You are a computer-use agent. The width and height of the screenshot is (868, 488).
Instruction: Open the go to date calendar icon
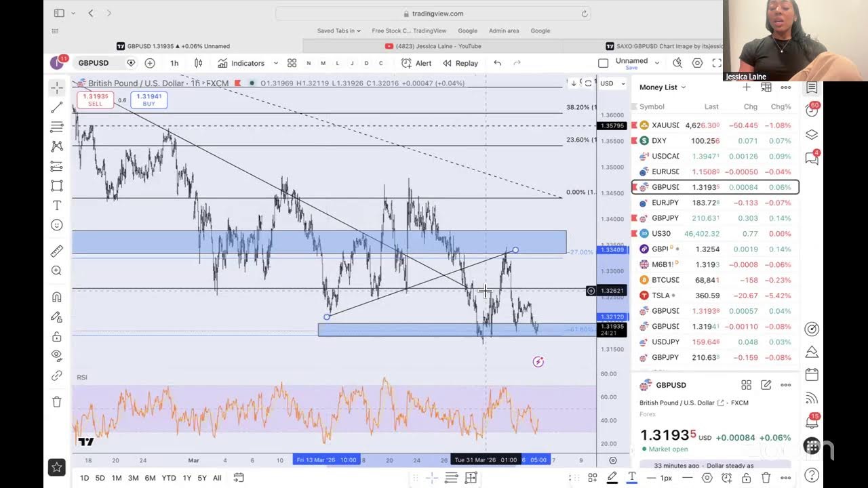click(x=239, y=478)
